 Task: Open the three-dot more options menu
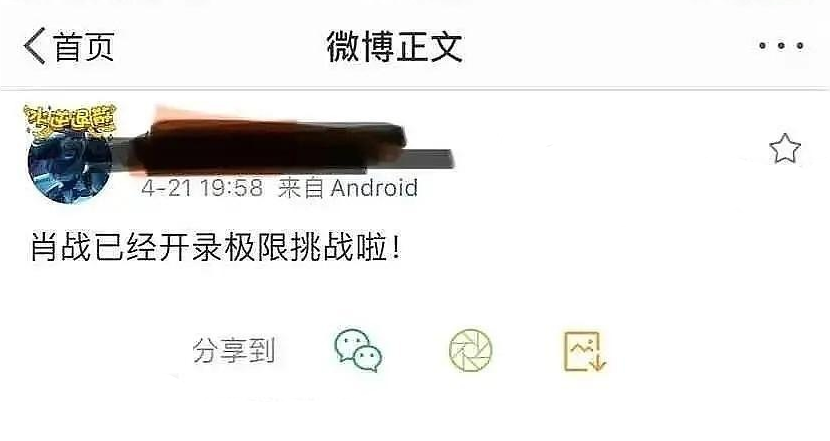[x=781, y=46]
